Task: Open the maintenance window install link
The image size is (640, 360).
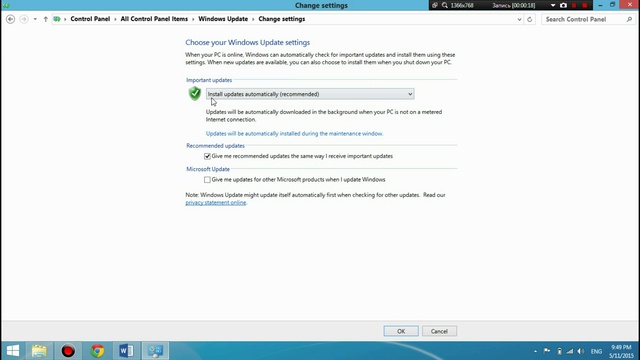Action: pyautogui.click(x=294, y=133)
